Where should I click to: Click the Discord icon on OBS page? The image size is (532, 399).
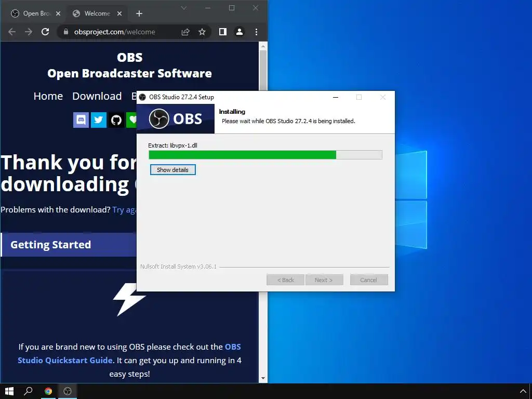[81, 120]
